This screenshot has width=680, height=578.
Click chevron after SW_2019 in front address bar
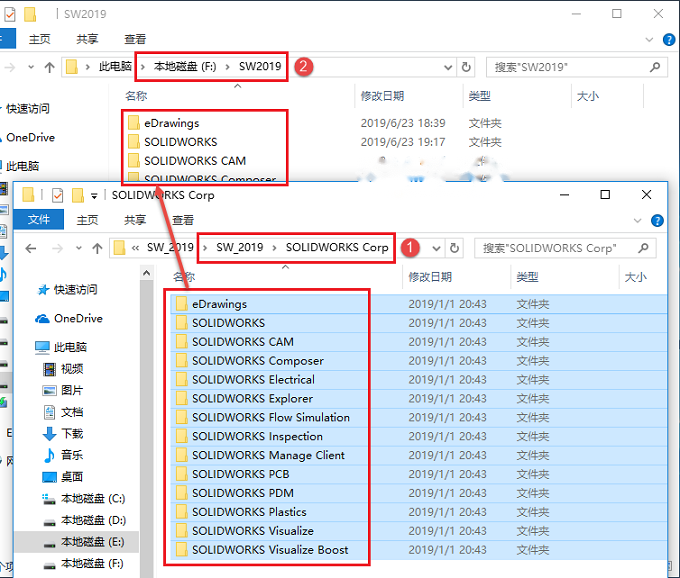(274, 248)
